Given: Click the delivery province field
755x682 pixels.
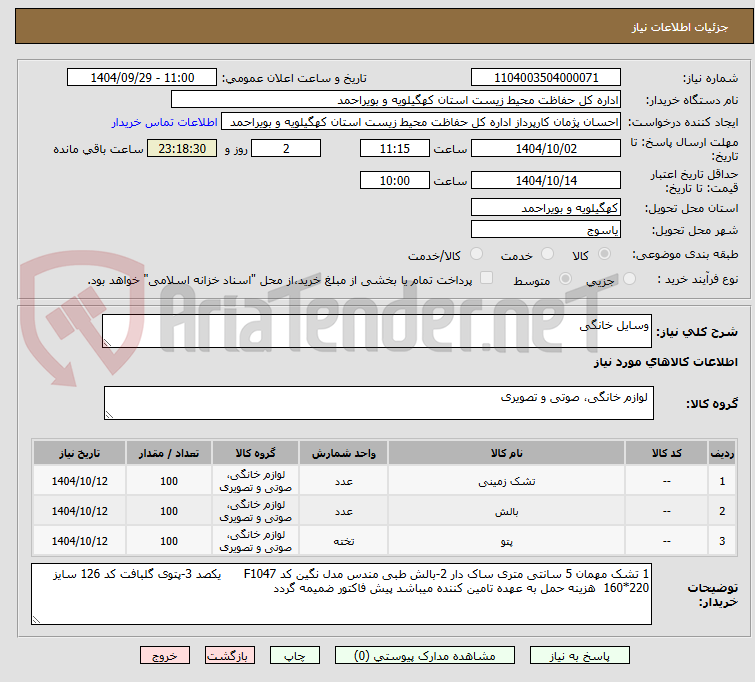Looking at the screenshot, I should point(546,208).
